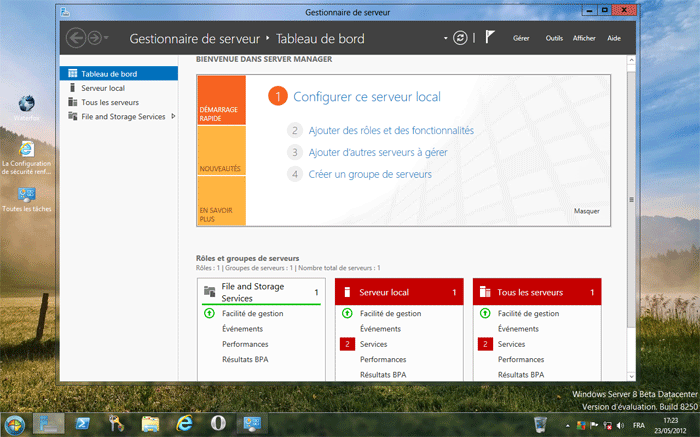Click the refresh icon in header
Image resolution: width=700 pixels, height=437 pixels.
460,38
